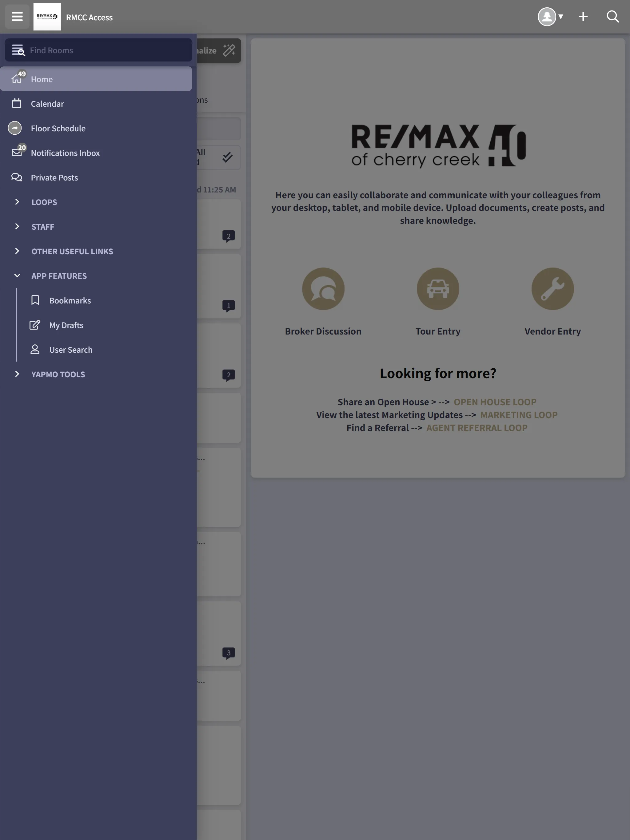The width and height of the screenshot is (630, 840).
Task: Click the RE/MAX logo in header
Action: (47, 17)
